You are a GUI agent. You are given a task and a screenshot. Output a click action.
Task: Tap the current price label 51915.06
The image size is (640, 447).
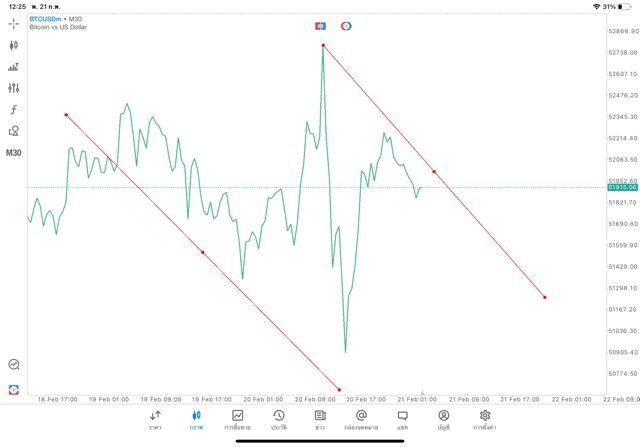(621, 187)
